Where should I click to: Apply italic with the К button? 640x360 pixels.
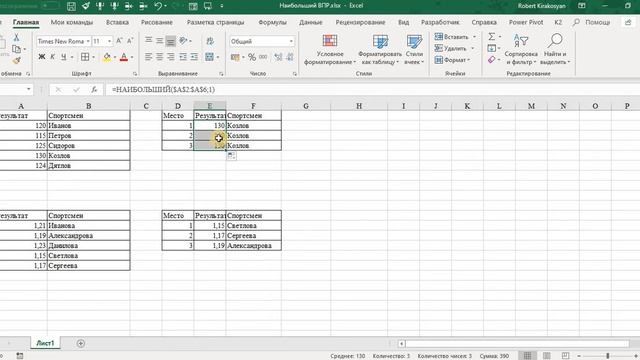(53, 57)
